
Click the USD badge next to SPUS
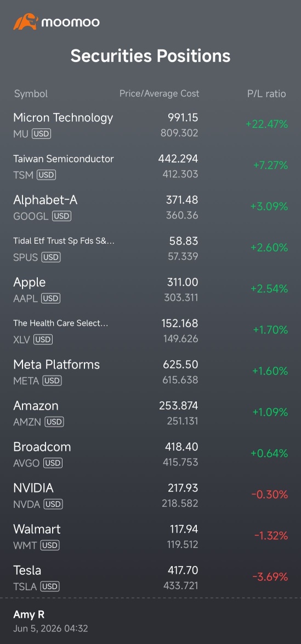click(x=51, y=257)
